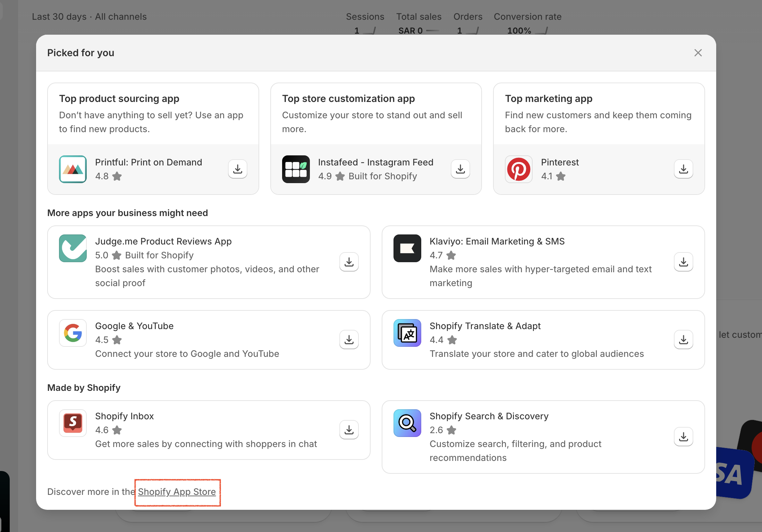Click the 4.1 star rating of Pinterest
The image size is (762, 532).
[x=553, y=176]
